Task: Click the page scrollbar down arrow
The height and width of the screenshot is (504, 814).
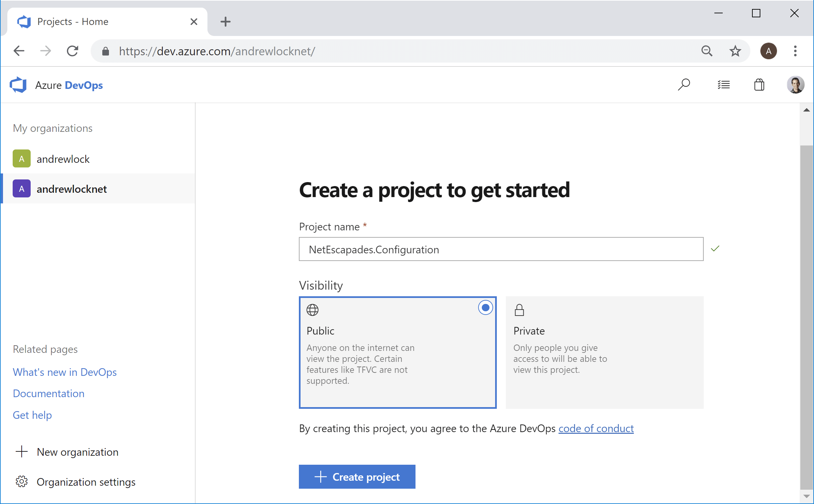Action: [807, 496]
